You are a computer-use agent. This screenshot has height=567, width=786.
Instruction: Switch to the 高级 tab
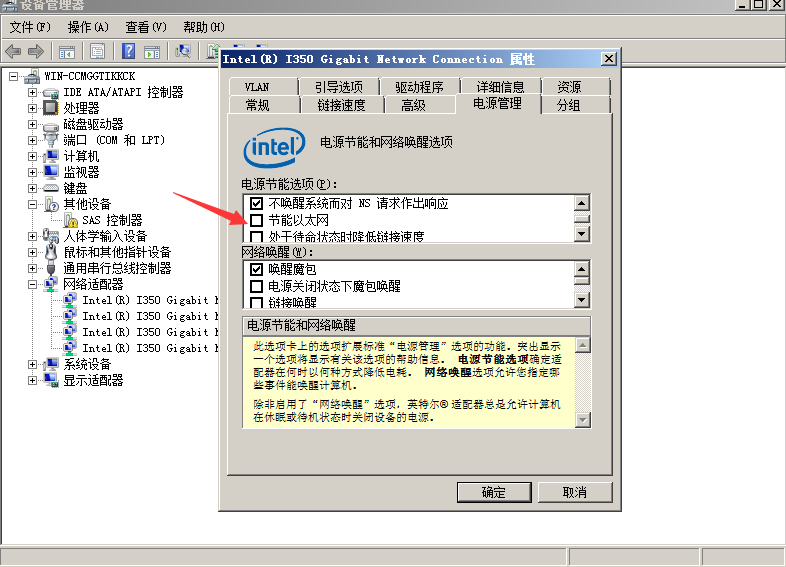tap(420, 105)
